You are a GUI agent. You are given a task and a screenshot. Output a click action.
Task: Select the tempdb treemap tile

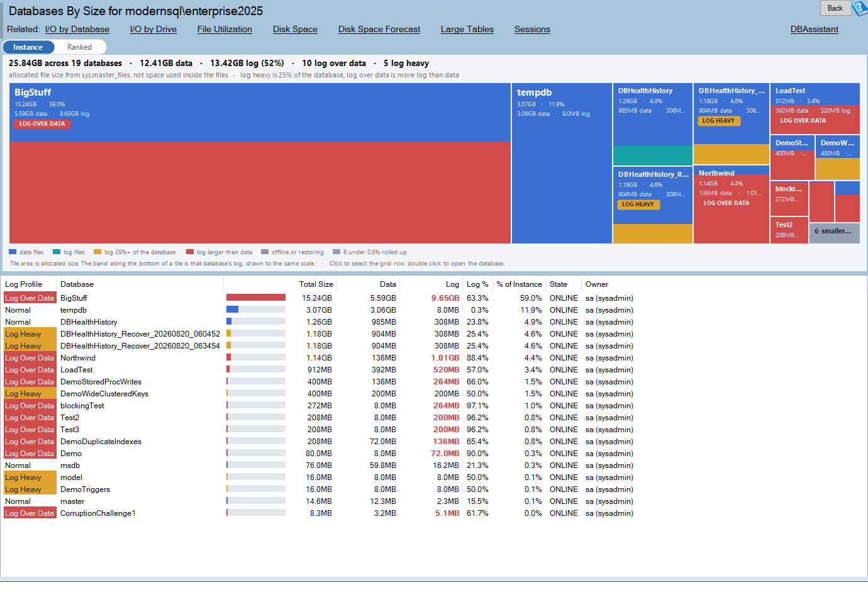(x=562, y=164)
